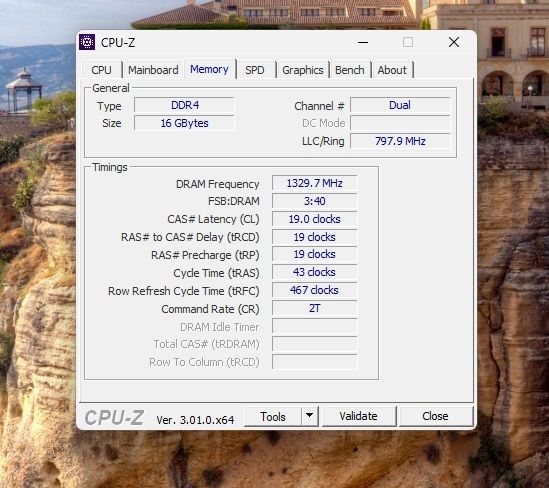Open the Graphics tab
This screenshot has height=488, width=549.
(x=303, y=70)
